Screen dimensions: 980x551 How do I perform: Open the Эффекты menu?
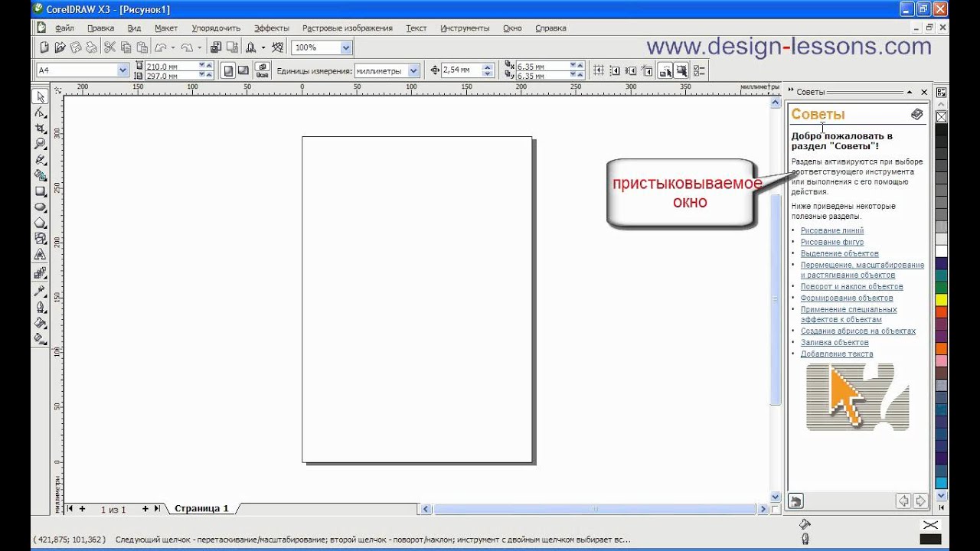pos(272,28)
